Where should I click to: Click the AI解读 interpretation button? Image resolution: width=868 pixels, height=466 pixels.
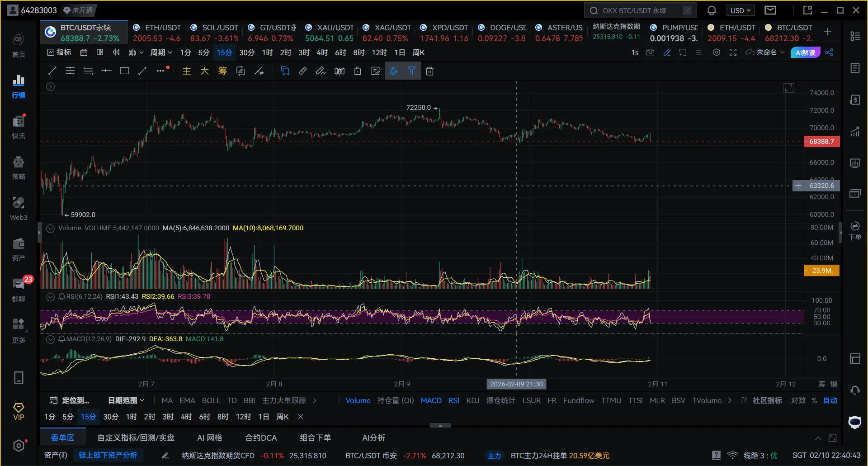[x=805, y=52]
